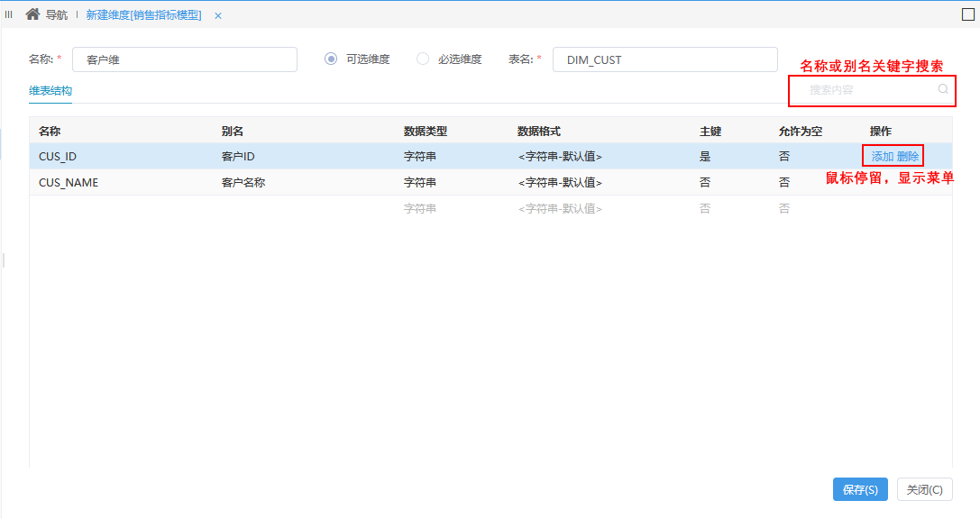Open 数据格式 cell of CUS_ID row

[560, 157]
